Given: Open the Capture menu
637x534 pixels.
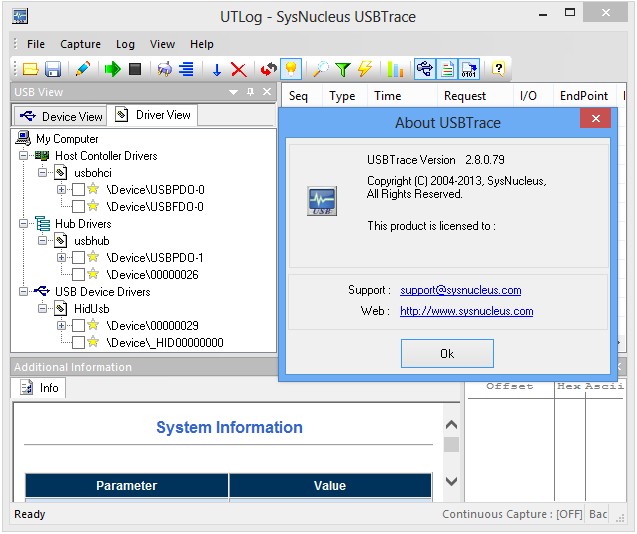Looking at the screenshot, I should (80, 44).
